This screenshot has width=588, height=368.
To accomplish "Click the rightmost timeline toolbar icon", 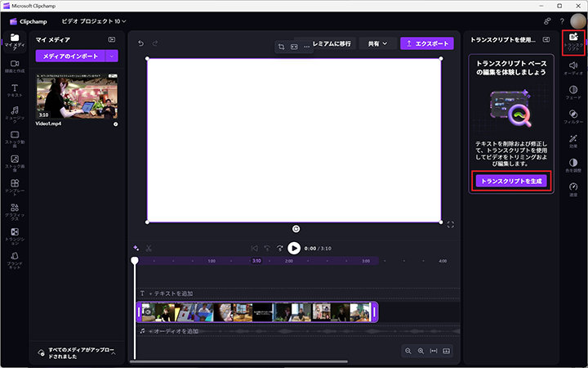I will (x=446, y=351).
